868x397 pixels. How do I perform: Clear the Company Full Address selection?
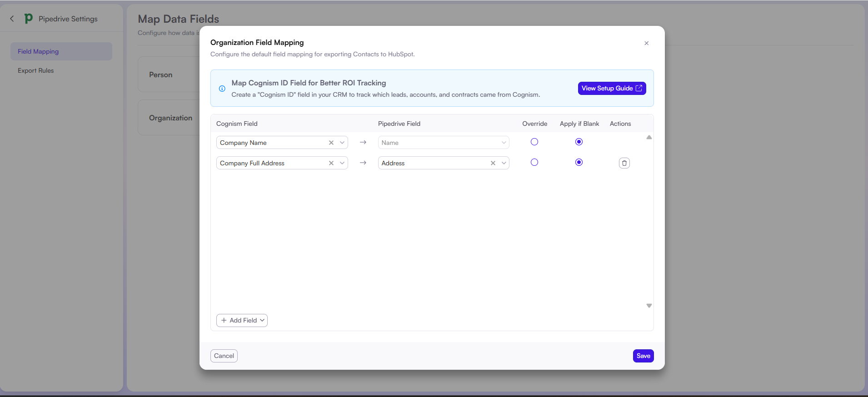coord(331,163)
